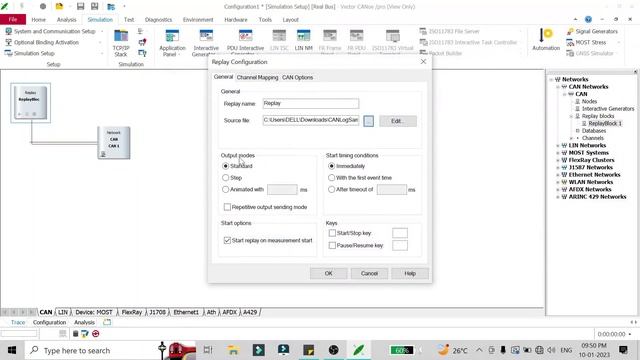Click Help in Replay Configuration dialog
This screenshot has width=640, height=360.
[x=410, y=273]
